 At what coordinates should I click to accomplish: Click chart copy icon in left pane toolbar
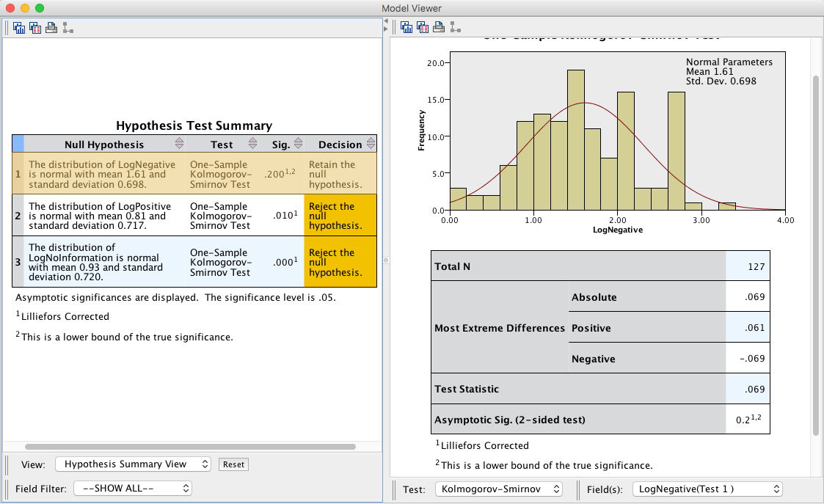pos(19,28)
